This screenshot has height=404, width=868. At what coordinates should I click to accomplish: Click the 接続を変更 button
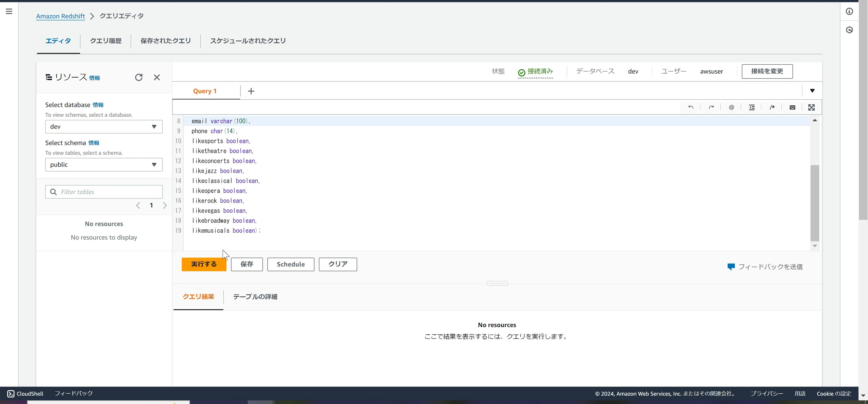coord(767,71)
